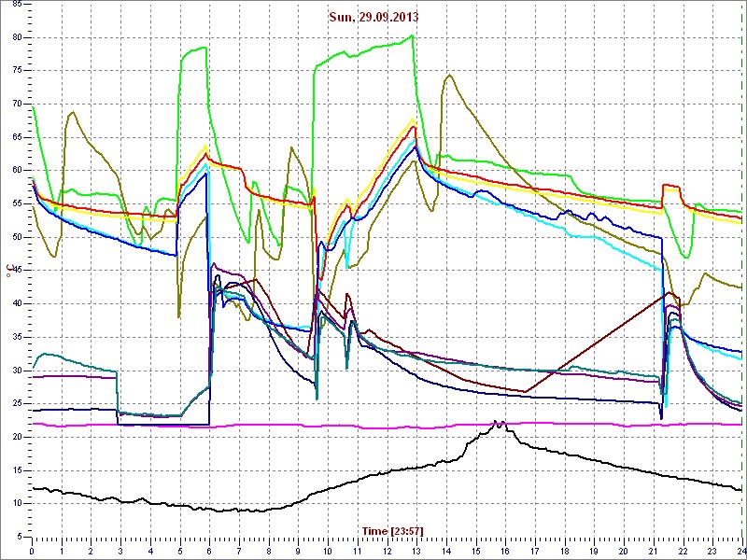
Task: Click hour 8 on the time axis
Action: pyautogui.click(x=268, y=551)
